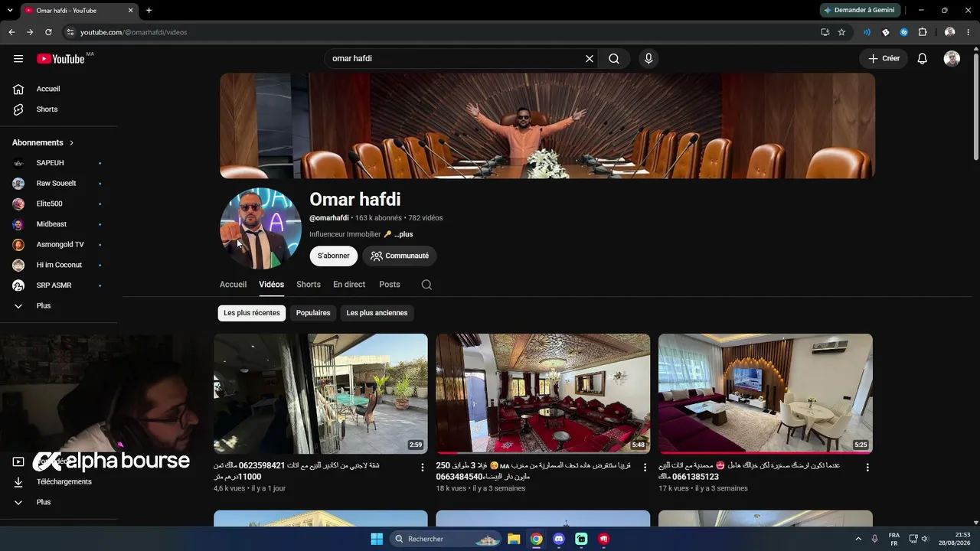Open options for the 5:25 video
This screenshot has height=551, width=980.
(x=867, y=468)
